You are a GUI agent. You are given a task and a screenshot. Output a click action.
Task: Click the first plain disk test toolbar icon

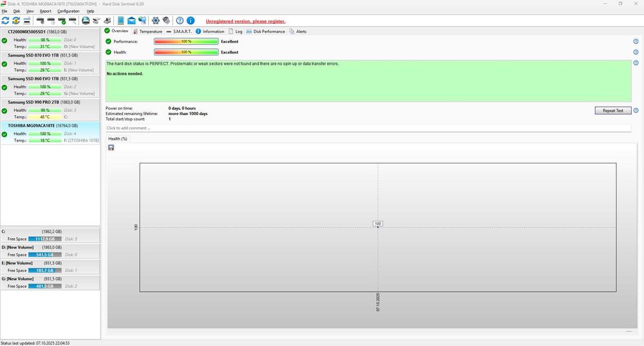(x=40, y=21)
